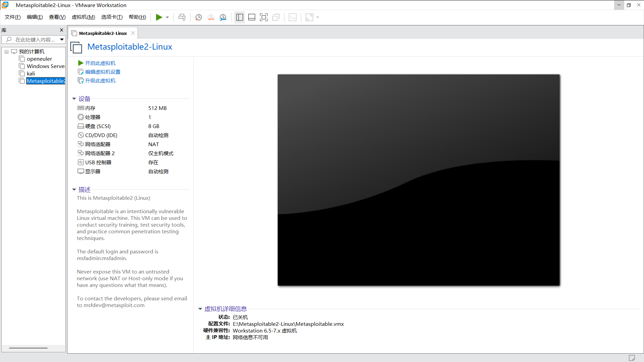The image size is (644, 362).
Task: Open the 虚拟机(M) menu
Action: point(83,17)
